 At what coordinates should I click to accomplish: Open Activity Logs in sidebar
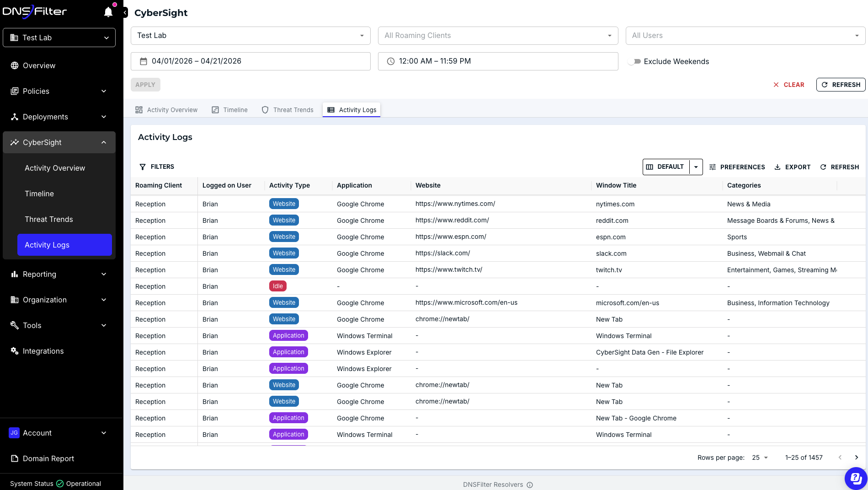[64, 245]
